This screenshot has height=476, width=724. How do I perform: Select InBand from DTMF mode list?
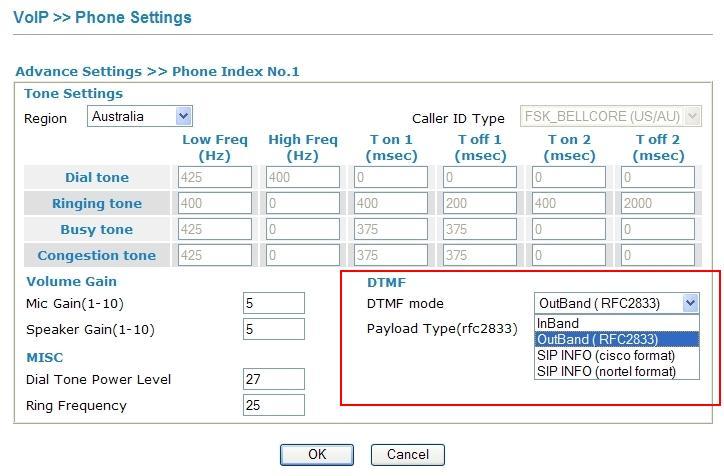[x=617, y=323]
